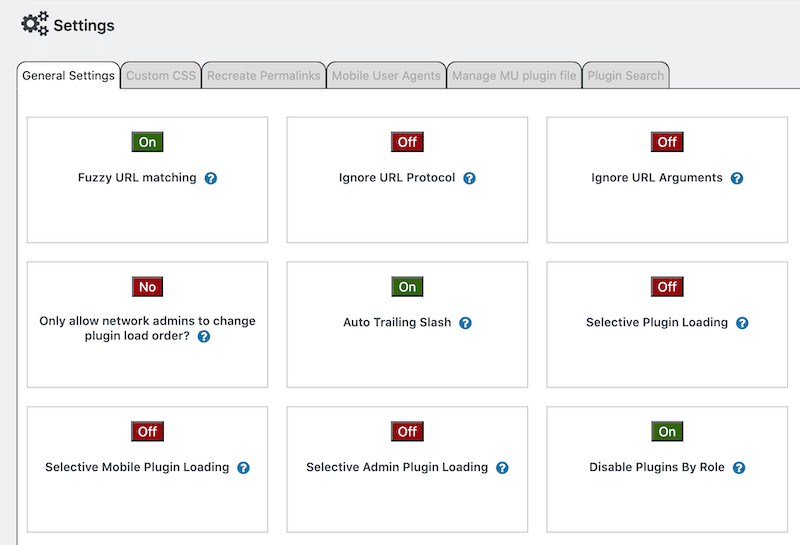
Task: Open help for Ignore URL Protocol
Action: (x=469, y=178)
